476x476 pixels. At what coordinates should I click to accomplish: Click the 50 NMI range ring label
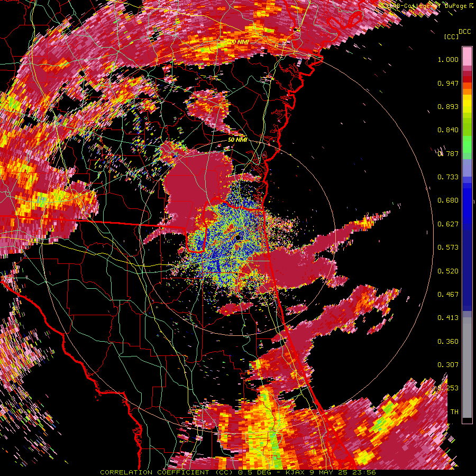[237, 140]
